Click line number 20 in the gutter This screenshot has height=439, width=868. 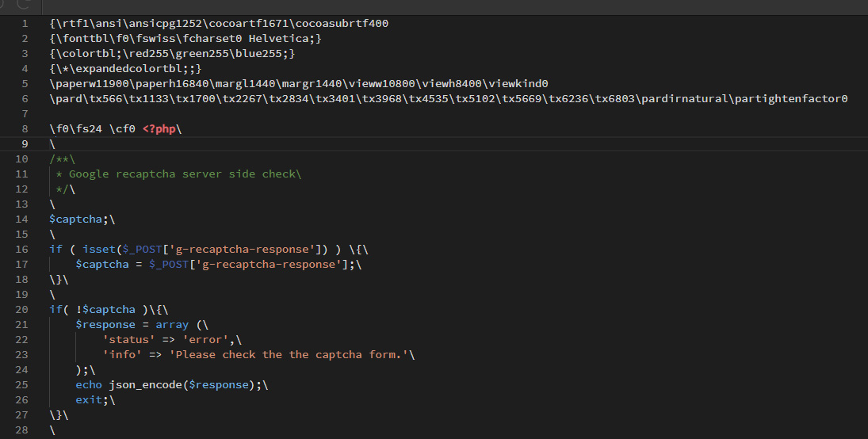21,310
